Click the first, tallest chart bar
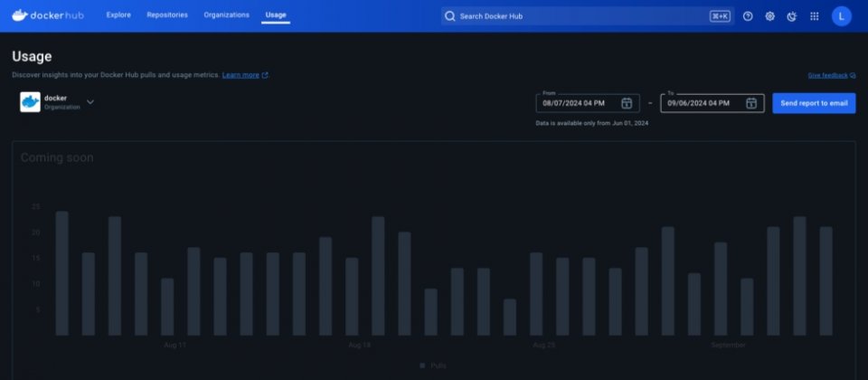The image size is (868, 380). click(62, 273)
